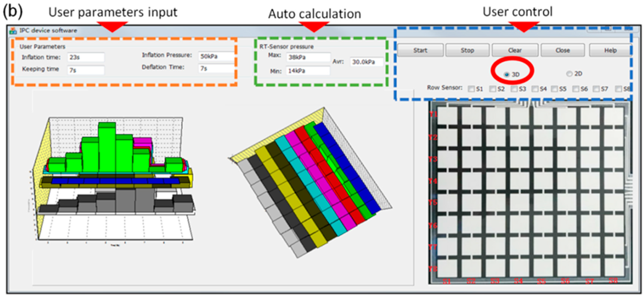Enable the S1 row sensor checkbox
Viewport: 644px width, 297px height.
point(471,89)
